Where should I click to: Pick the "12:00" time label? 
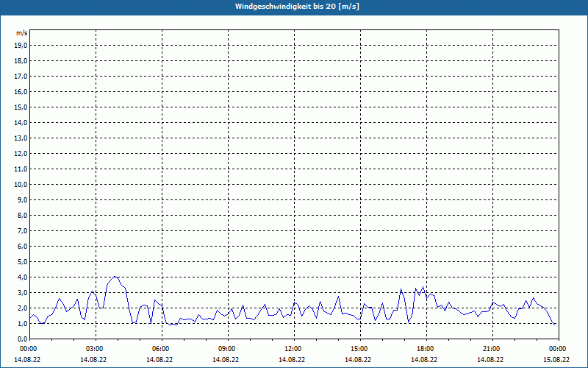[294, 349]
